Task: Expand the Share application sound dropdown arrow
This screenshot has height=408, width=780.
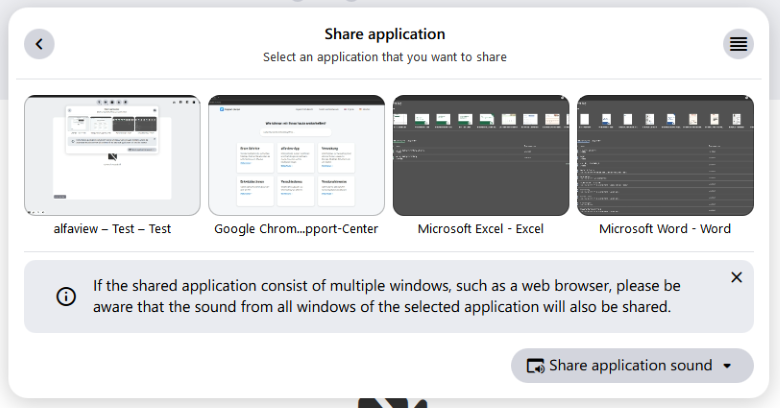Action: tap(727, 366)
